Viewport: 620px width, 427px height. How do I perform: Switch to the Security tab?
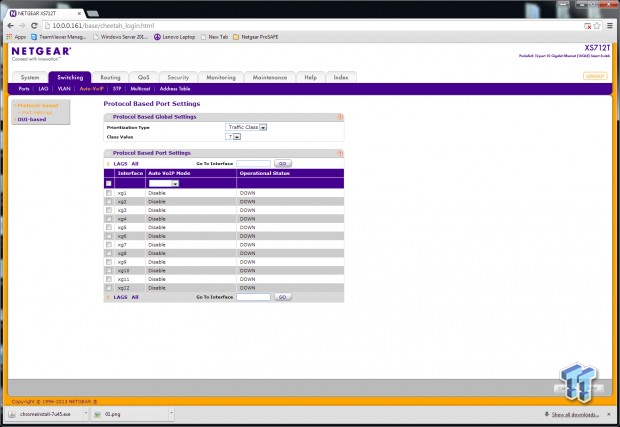[x=178, y=77]
